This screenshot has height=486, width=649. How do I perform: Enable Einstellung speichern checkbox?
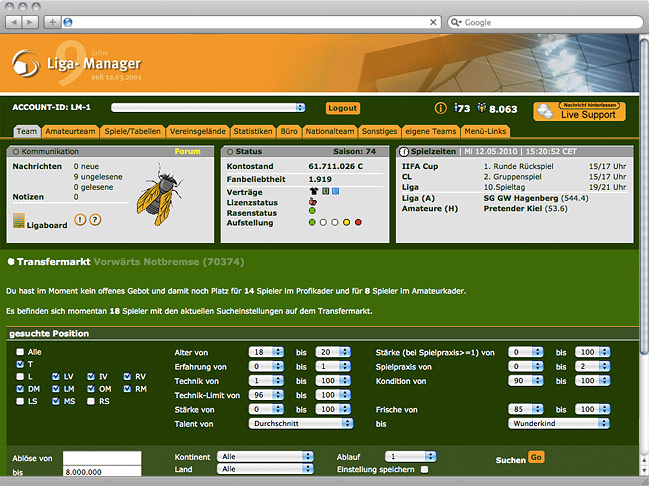[424, 469]
